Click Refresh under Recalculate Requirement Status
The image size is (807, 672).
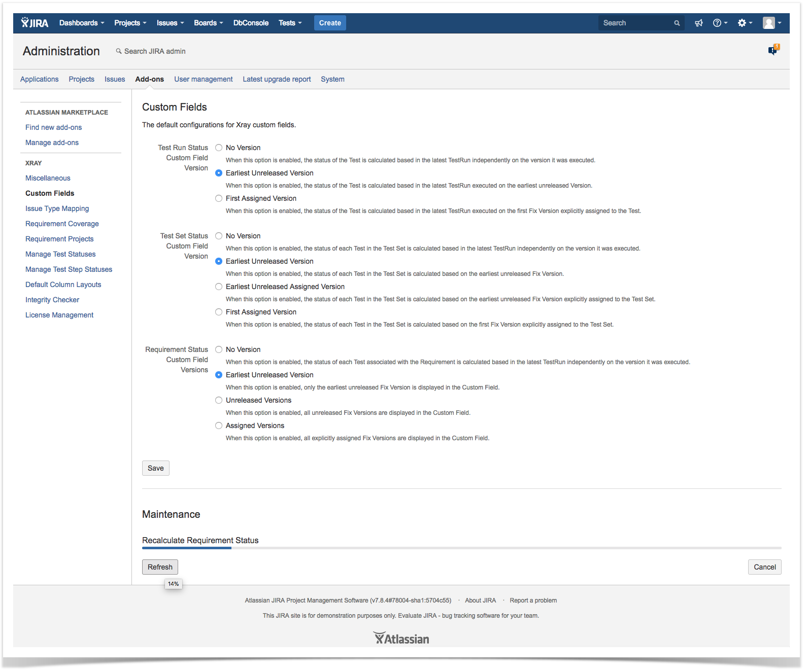pyautogui.click(x=160, y=567)
